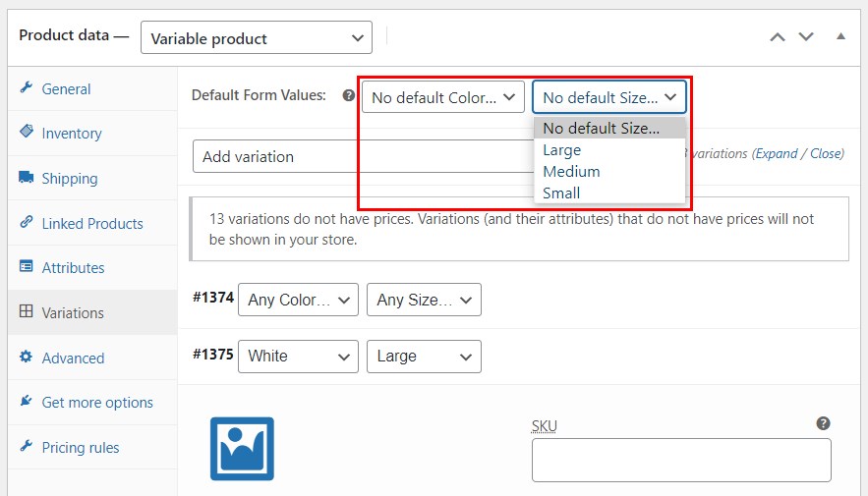
Task: Open Large size dropdown for variation #1375
Action: pos(424,357)
